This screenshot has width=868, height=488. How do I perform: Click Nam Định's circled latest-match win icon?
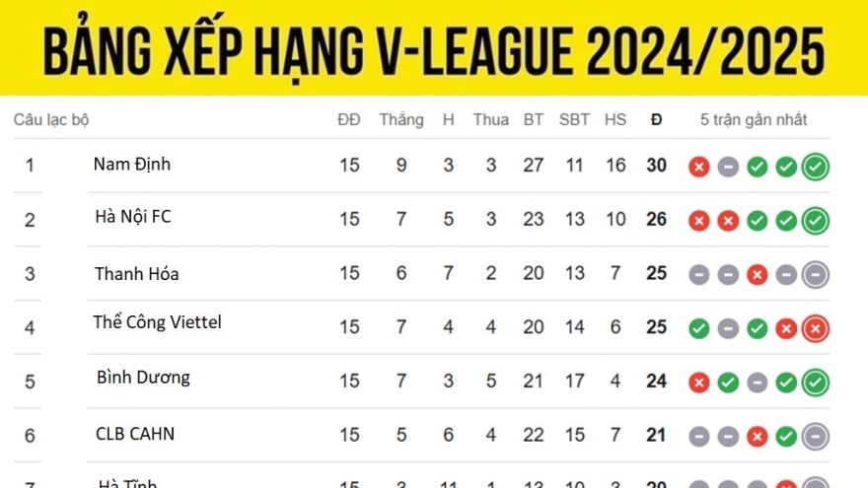(815, 167)
